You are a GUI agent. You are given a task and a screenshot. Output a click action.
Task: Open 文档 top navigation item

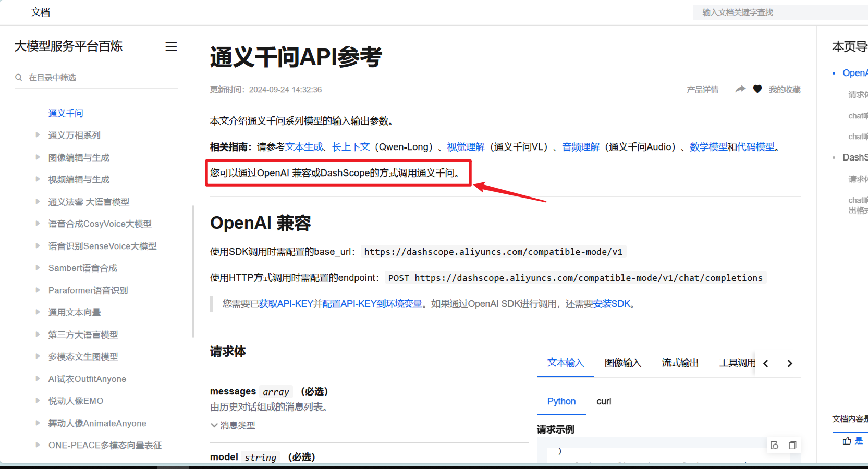[41, 12]
